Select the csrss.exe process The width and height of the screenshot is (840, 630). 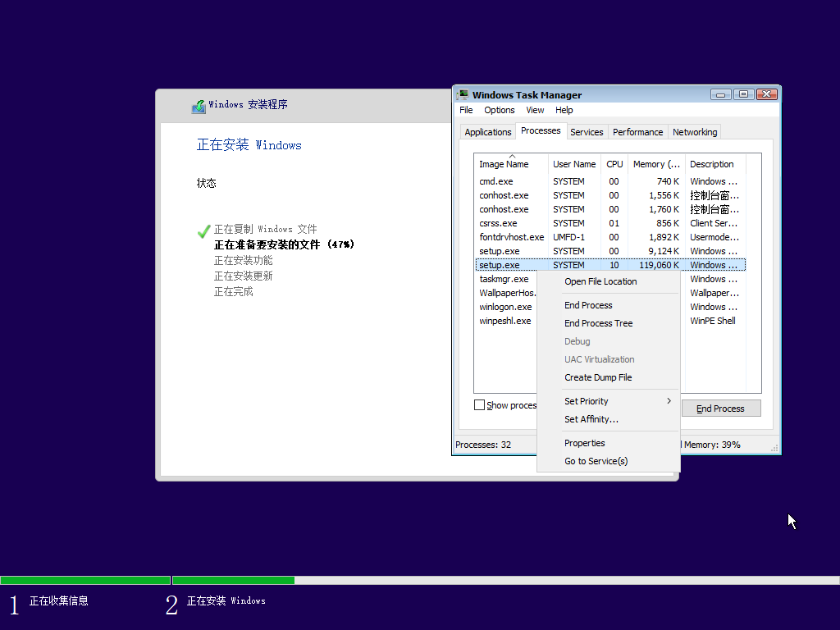610,223
